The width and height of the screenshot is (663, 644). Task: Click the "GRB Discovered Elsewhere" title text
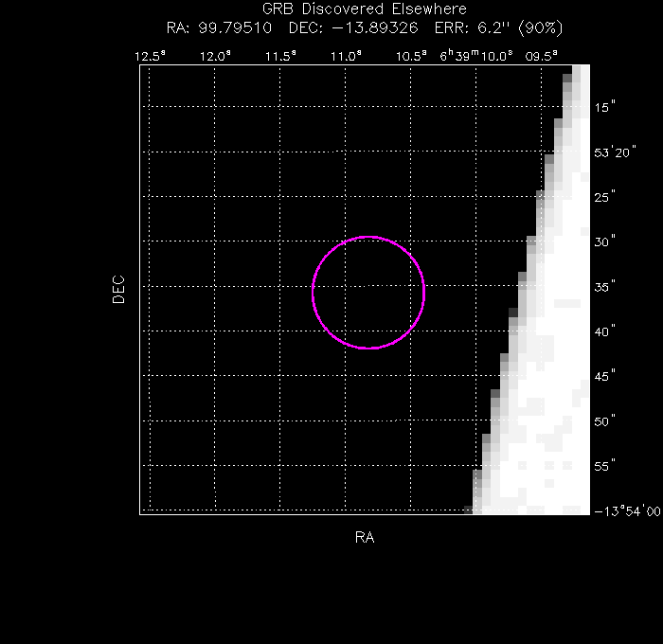point(365,9)
